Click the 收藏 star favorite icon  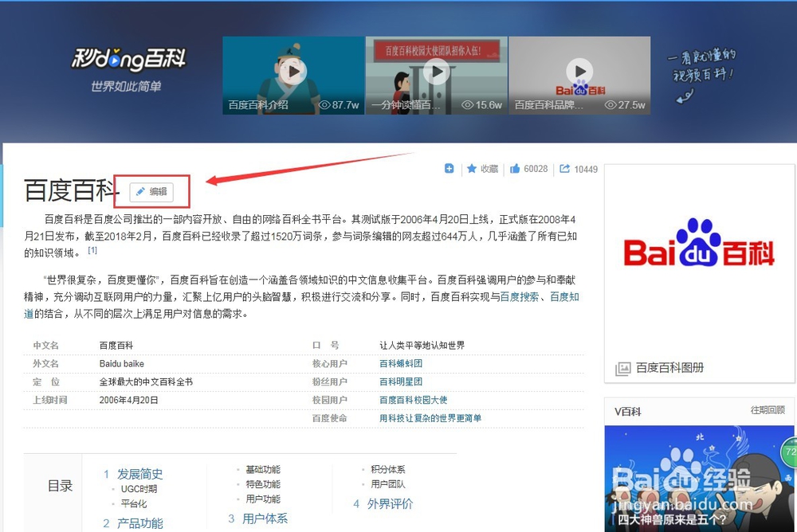click(x=472, y=169)
